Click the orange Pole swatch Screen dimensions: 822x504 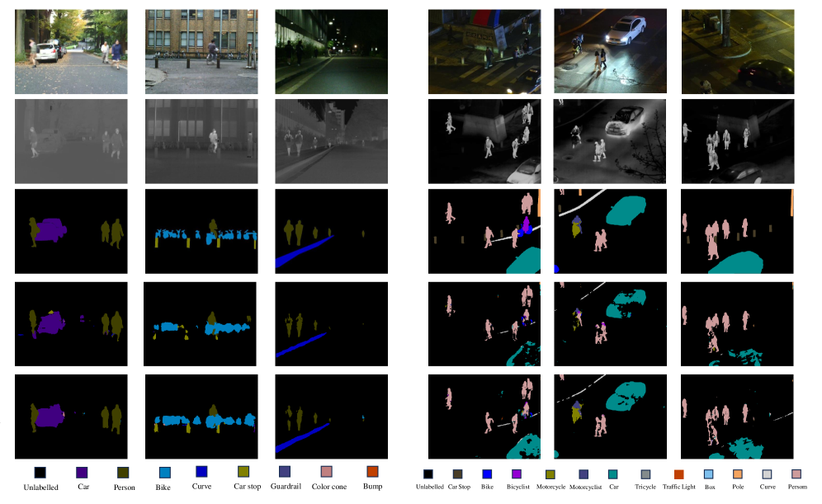[x=738, y=474]
